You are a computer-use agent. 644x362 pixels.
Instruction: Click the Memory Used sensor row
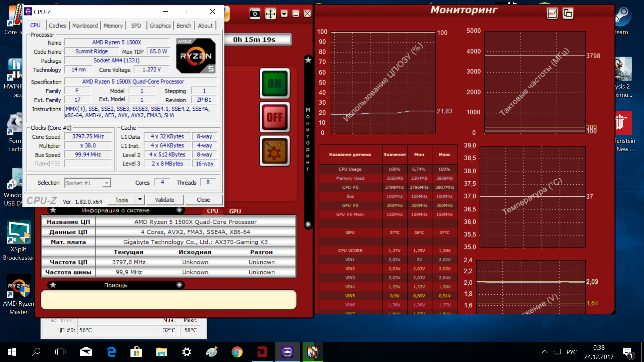tap(388, 178)
